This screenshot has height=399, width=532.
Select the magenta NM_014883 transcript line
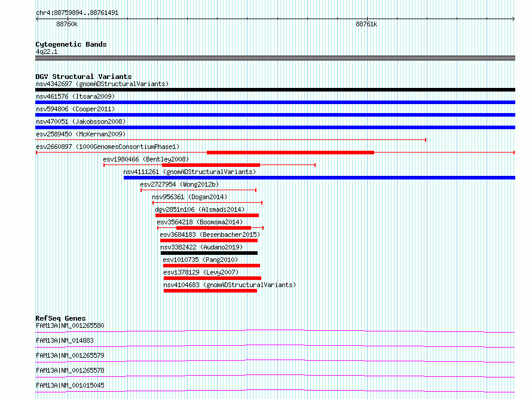click(275, 346)
